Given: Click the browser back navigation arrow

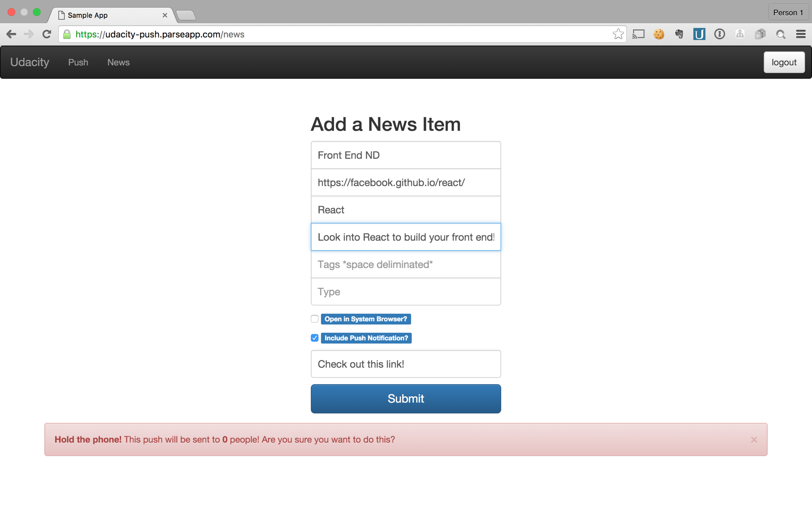Looking at the screenshot, I should click(x=11, y=34).
